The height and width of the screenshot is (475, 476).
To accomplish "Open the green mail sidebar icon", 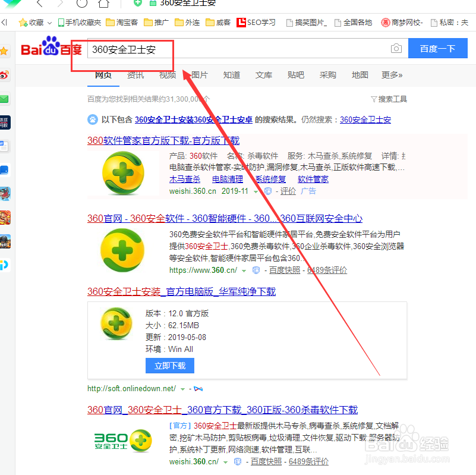I will pos(5,99).
